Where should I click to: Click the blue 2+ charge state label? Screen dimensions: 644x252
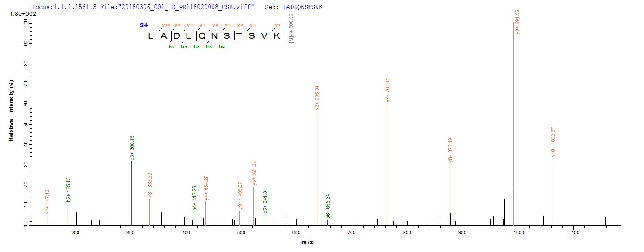pos(144,26)
